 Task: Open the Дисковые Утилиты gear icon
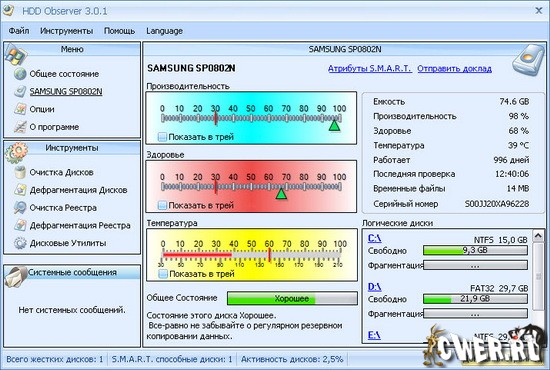20,243
